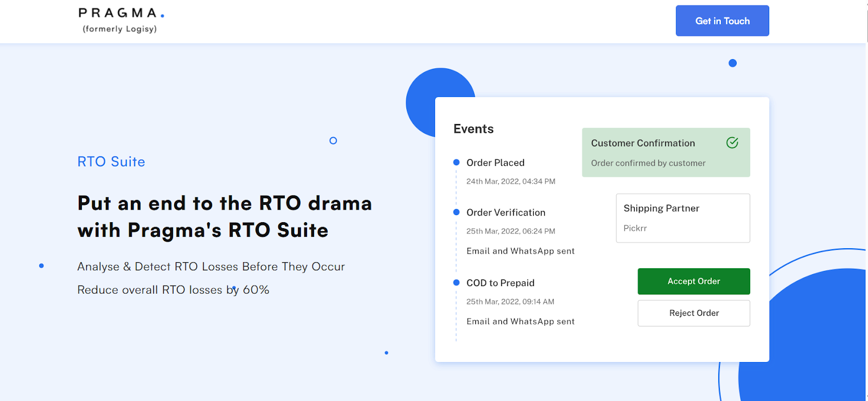Click the 'Email and WhatsApp sent' note under COD to Prepaid

pos(520,321)
